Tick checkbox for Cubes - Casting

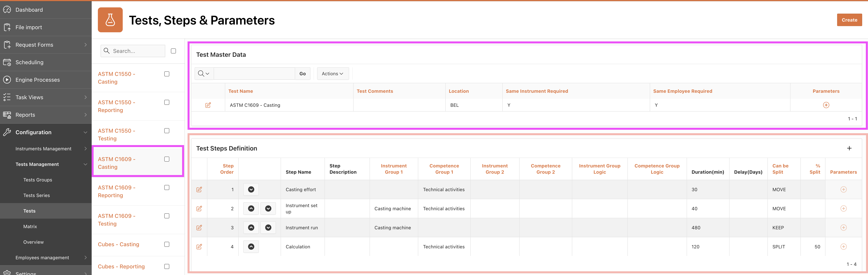(x=167, y=244)
